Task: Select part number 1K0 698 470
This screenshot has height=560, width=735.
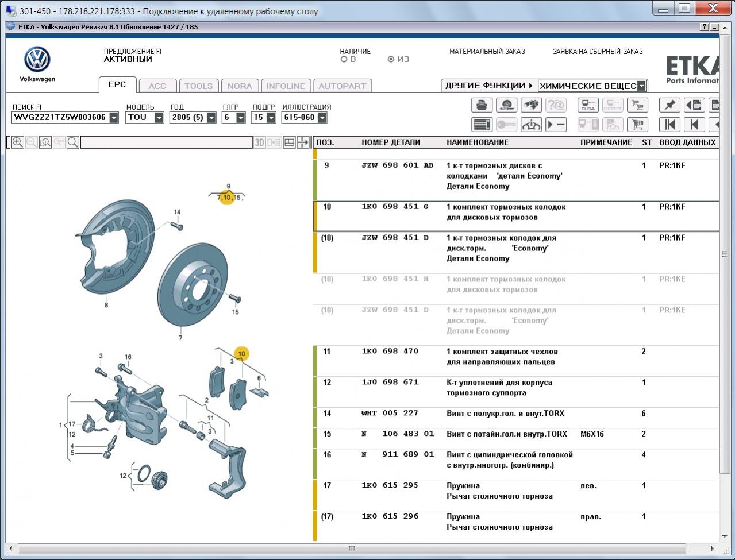Action: (x=390, y=352)
